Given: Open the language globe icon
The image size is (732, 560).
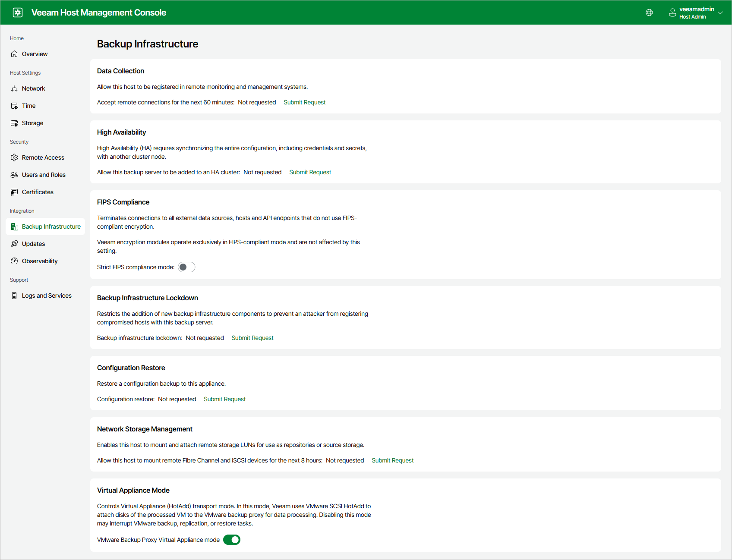Looking at the screenshot, I should click(649, 13).
